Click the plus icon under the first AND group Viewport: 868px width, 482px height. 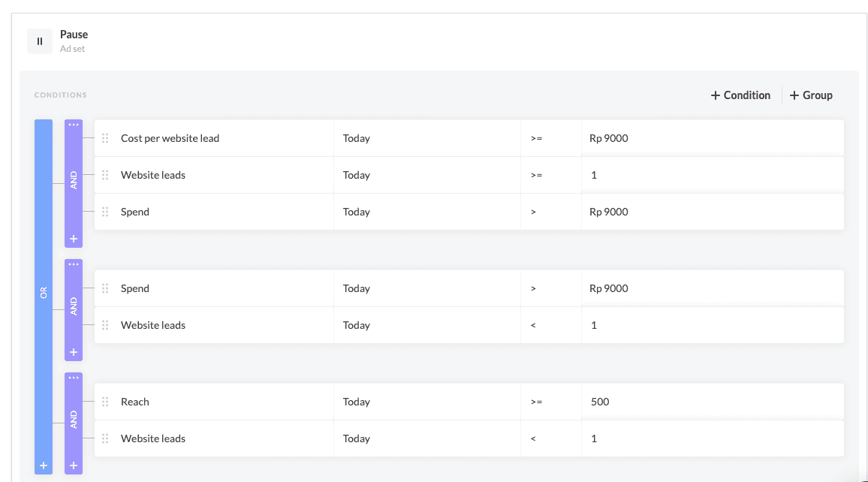73,238
